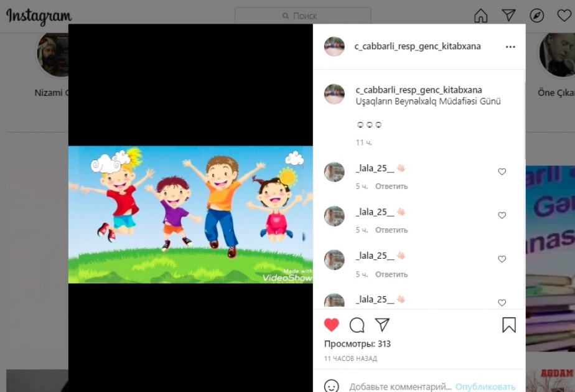Image resolution: width=575 pixels, height=392 pixels.
Task: Play the jumping kids cartoon video
Action: (x=190, y=215)
